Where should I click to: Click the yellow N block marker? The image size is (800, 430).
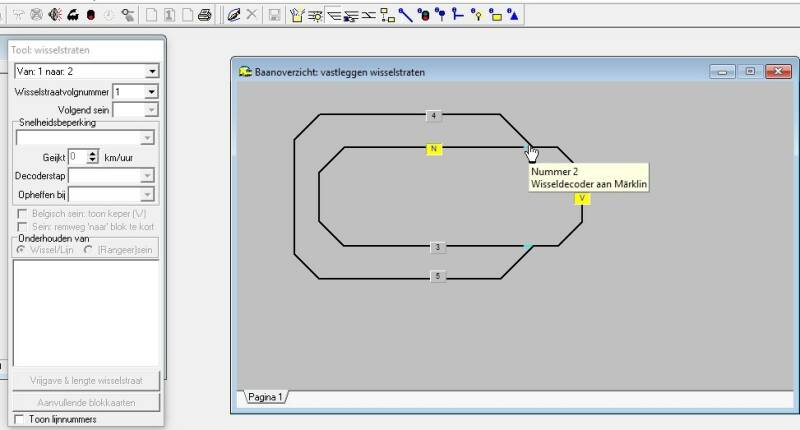click(434, 149)
